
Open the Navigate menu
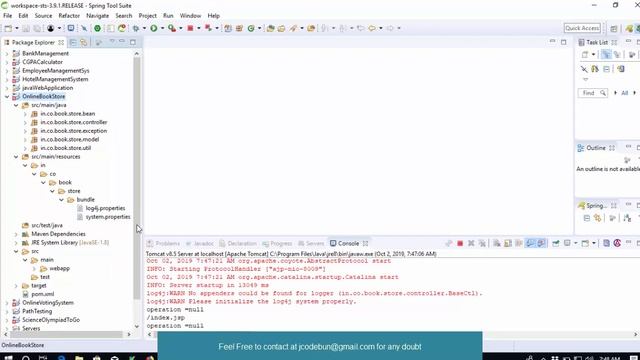click(98, 16)
